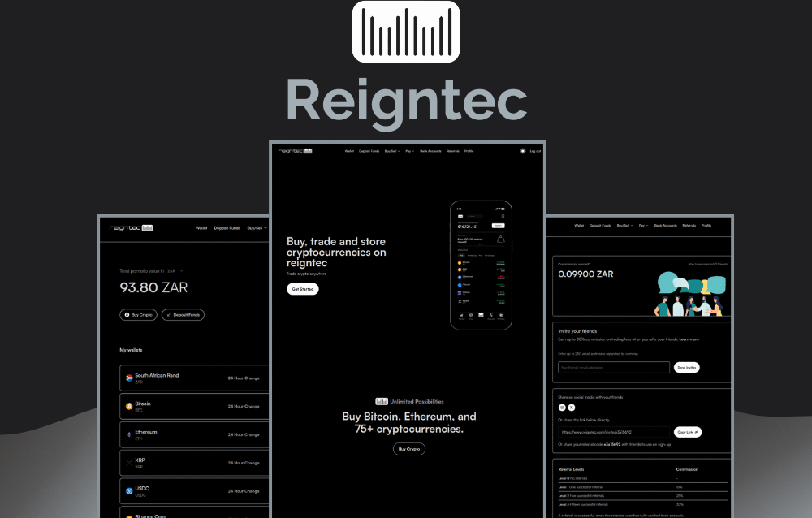Click the Copy Link button
Viewport: 812px width, 518px height.
pos(687,432)
